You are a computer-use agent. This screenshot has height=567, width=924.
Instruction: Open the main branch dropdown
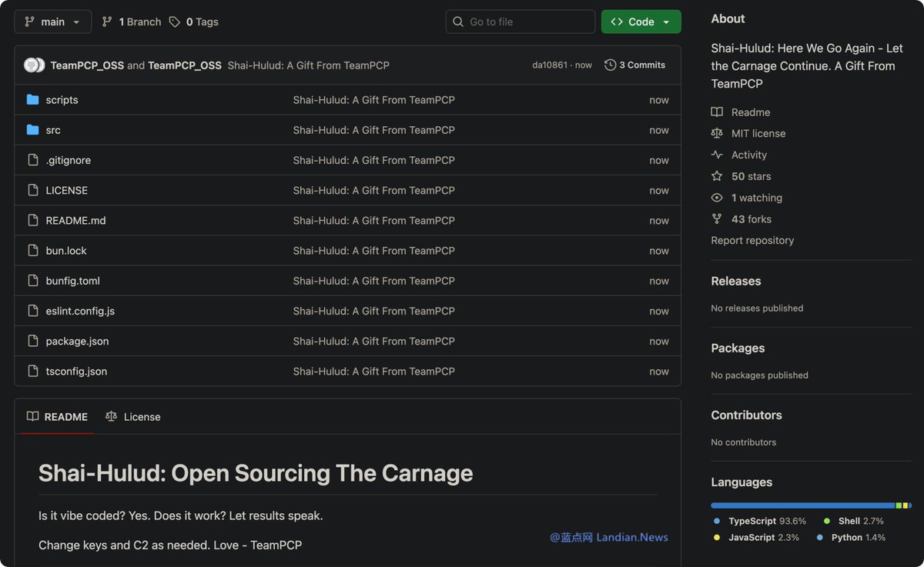(52, 22)
